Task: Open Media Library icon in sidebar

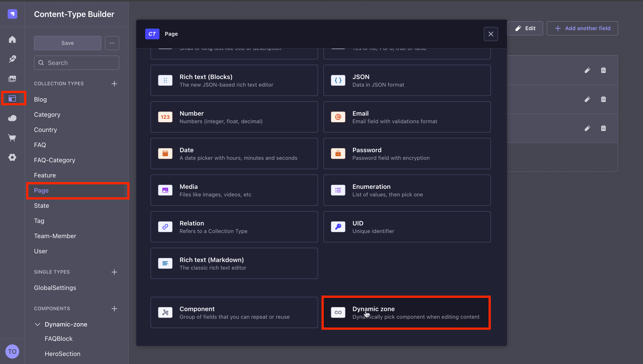Action: [12, 79]
